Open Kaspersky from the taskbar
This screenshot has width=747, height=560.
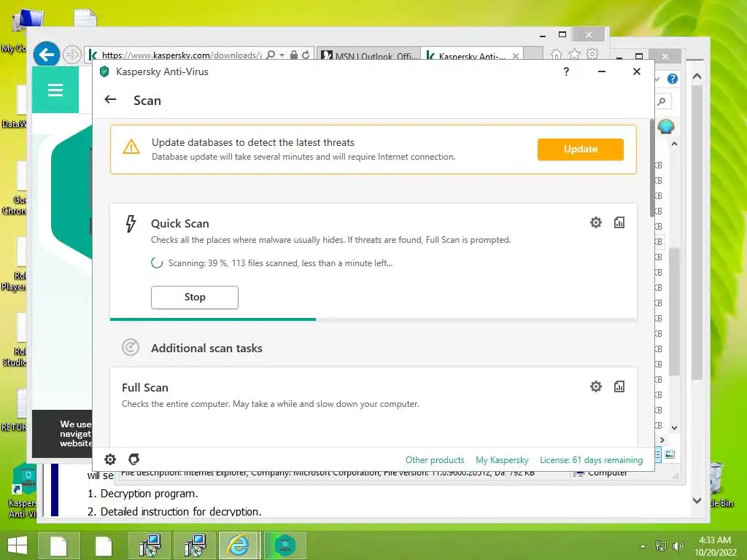(x=285, y=545)
